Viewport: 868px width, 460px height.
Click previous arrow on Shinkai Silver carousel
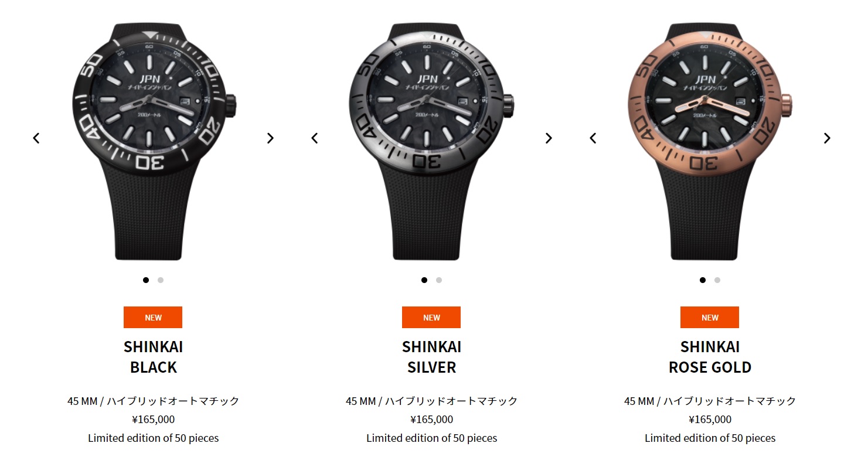tap(315, 138)
